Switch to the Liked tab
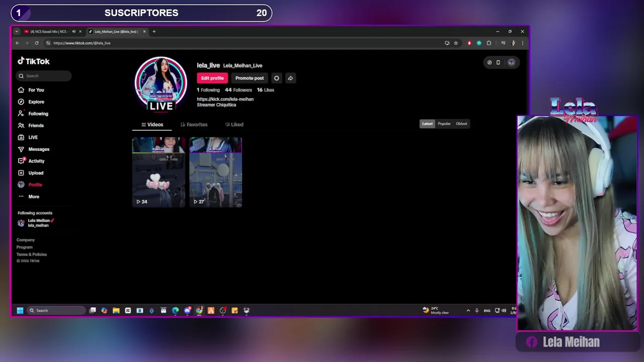 tap(234, 125)
